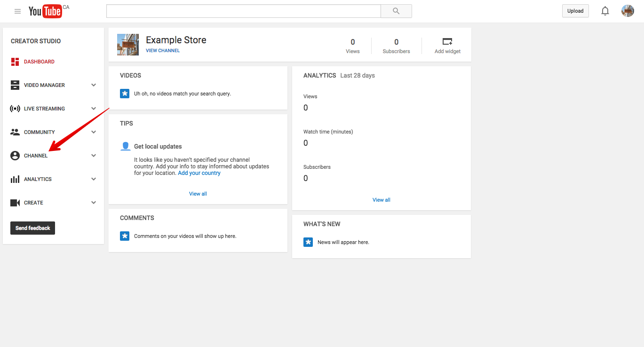This screenshot has height=347, width=644.
Task: Open the account avatar menu
Action: pyautogui.click(x=628, y=11)
